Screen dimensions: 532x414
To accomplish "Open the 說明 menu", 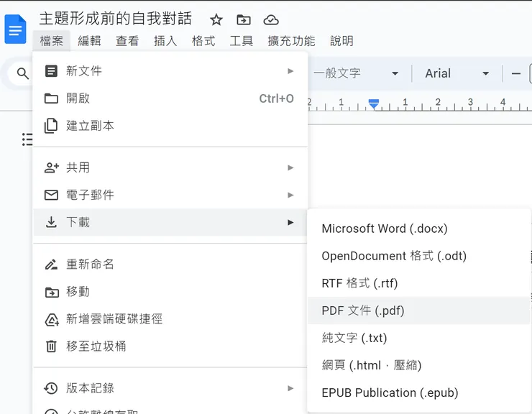I will [x=341, y=41].
